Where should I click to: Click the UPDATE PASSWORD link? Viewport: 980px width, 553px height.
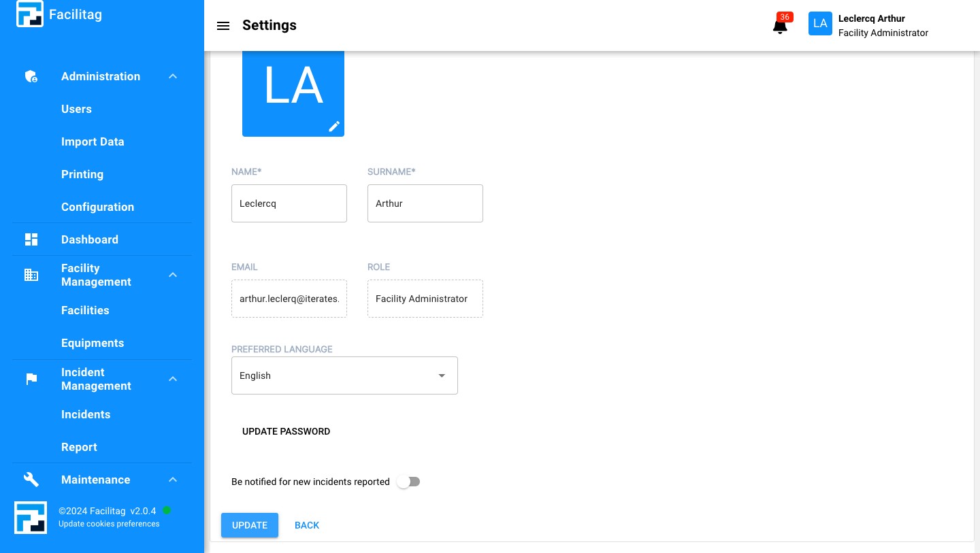(x=286, y=431)
